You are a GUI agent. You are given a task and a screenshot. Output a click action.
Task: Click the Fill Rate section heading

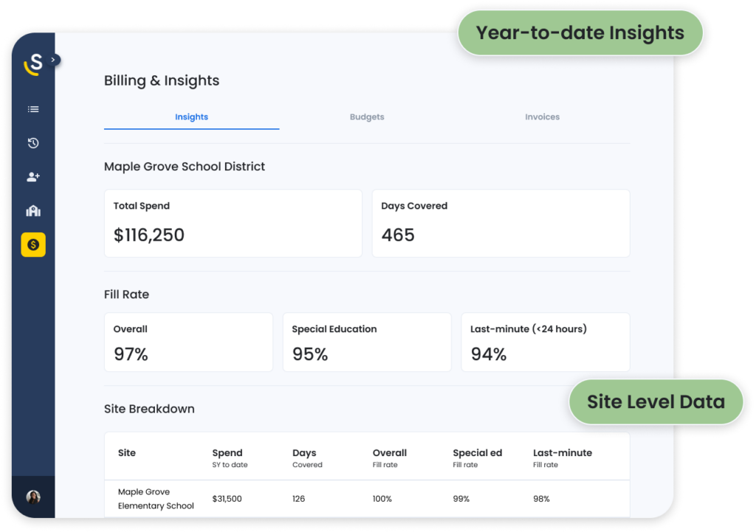click(126, 294)
